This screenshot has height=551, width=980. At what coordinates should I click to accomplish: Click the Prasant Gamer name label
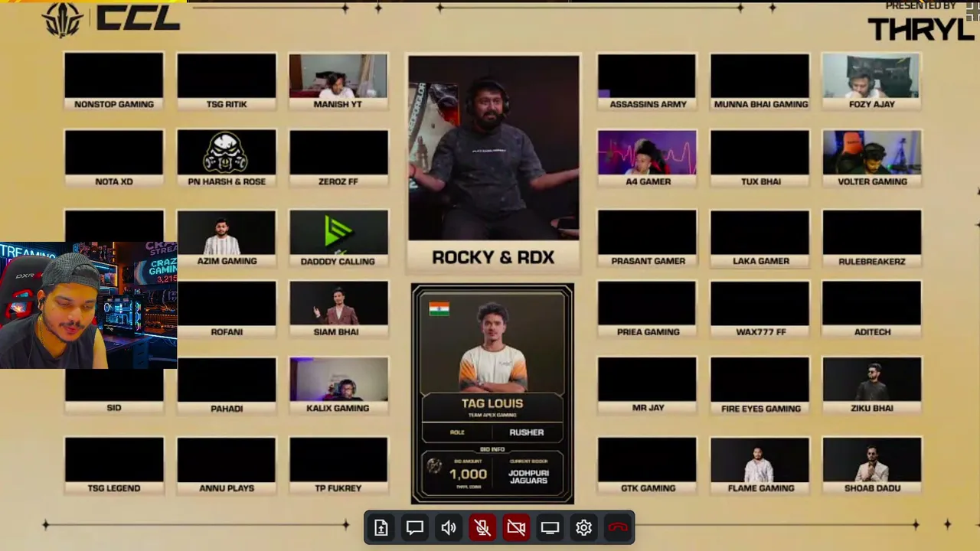pyautogui.click(x=648, y=261)
